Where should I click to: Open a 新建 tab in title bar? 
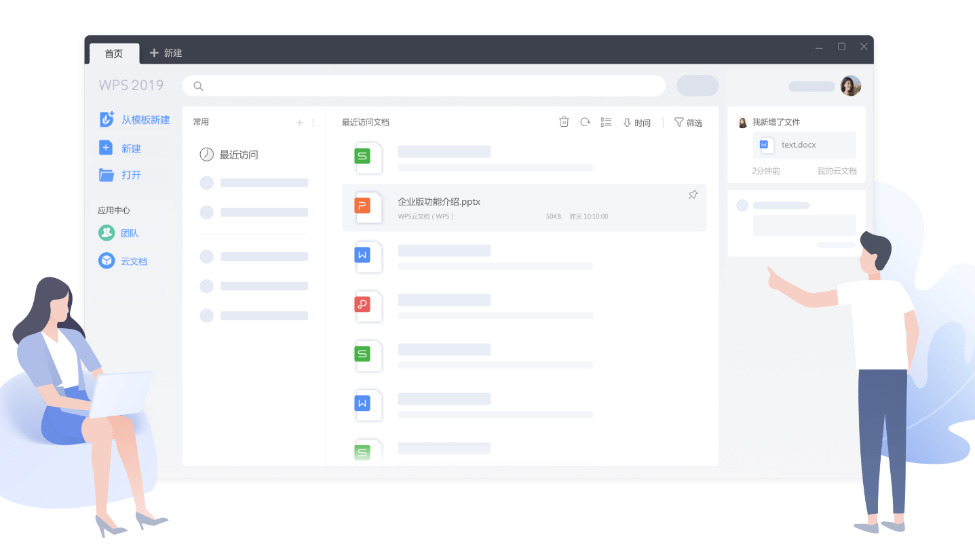(166, 53)
